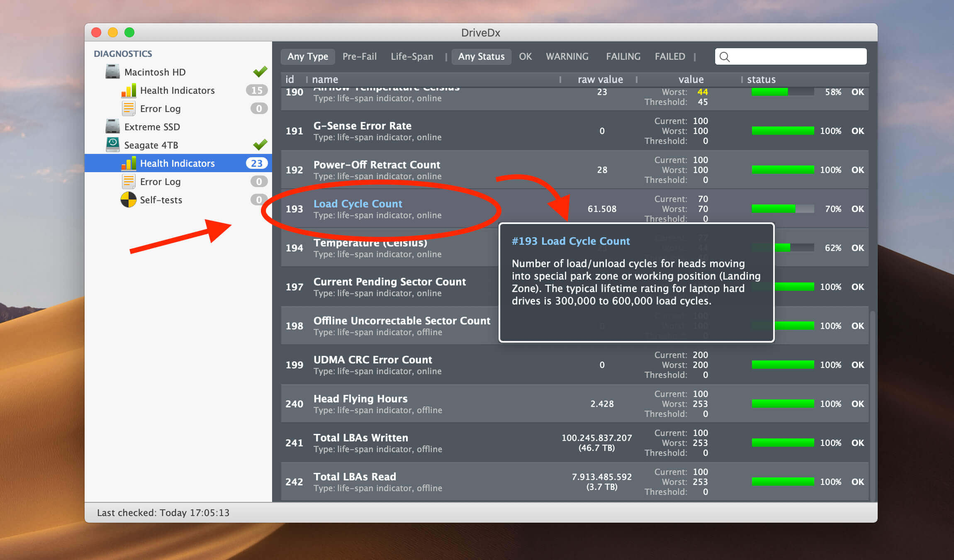This screenshot has height=560, width=954.
Task: Click the 0 badge on Macintosh HD Error Log
Action: tap(259, 108)
